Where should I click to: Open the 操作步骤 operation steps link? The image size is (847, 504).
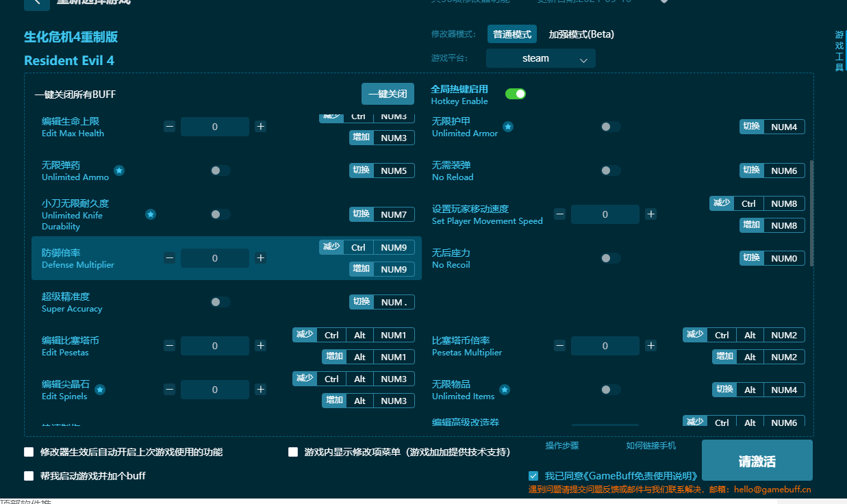562,446
